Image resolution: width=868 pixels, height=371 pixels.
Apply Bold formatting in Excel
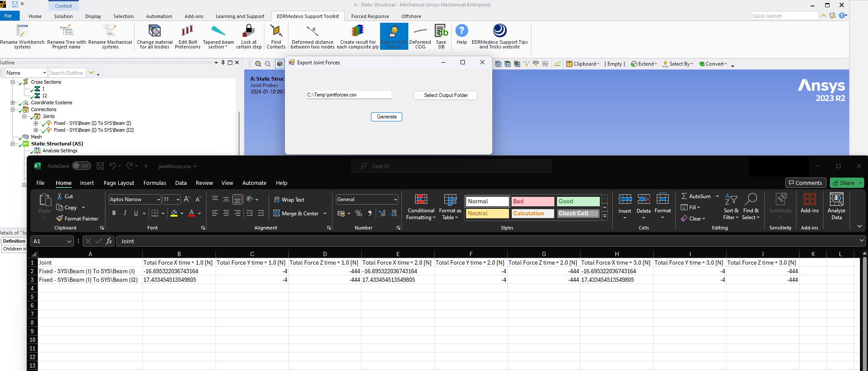[114, 213]
